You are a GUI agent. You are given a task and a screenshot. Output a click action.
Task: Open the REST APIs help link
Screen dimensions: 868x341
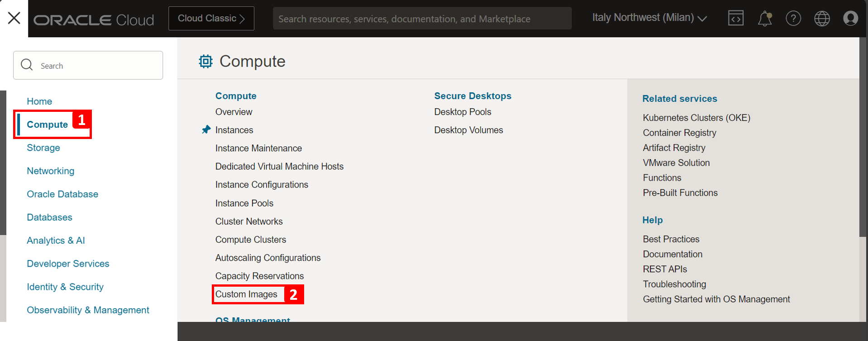point(665,269)
